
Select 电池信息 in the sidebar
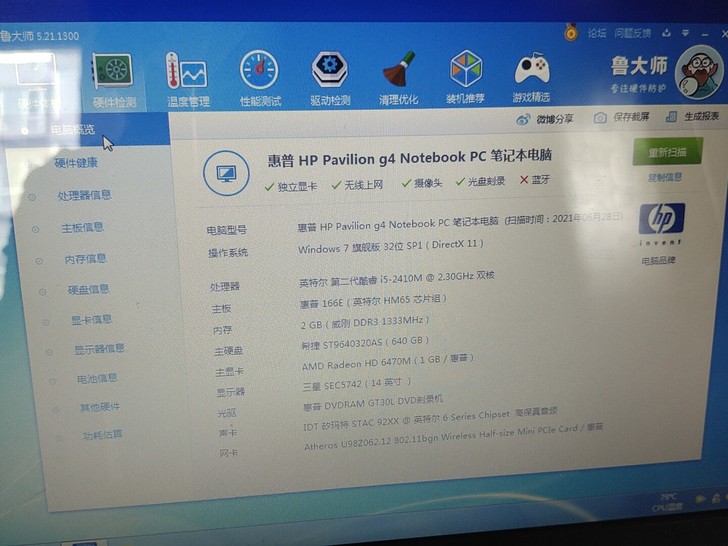click(x=97, y=378)
